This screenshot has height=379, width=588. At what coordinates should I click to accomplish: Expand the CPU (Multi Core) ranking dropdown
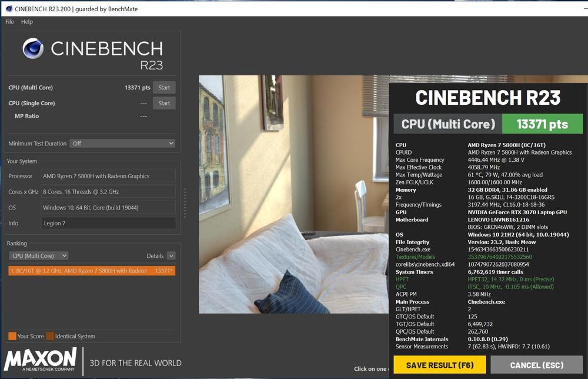[39, 256]
